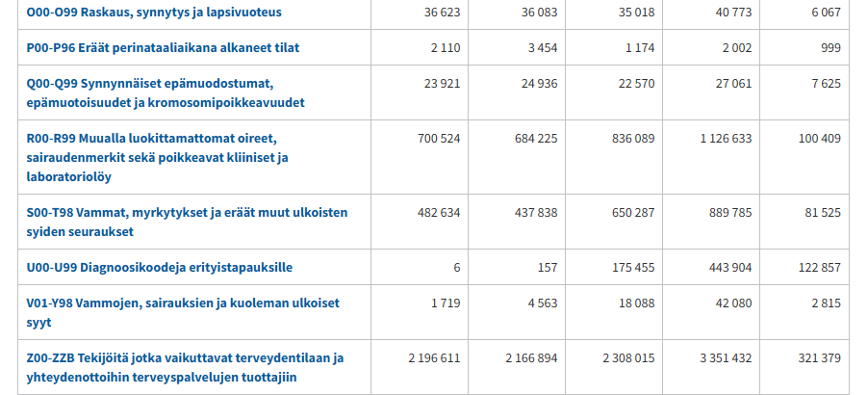This screenshot has width=868, height=395.
Task: Select the 2 196 611 table cell
Action: tap(434, 357)
